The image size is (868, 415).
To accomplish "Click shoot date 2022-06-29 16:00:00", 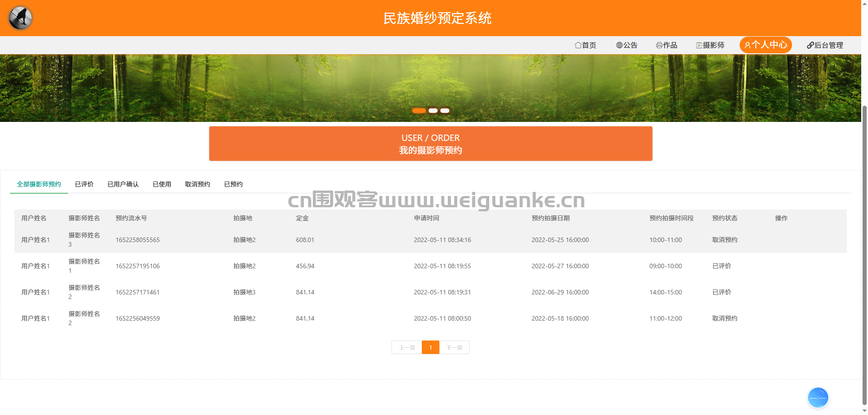I will pyautogui.click(x=560, y=292).
